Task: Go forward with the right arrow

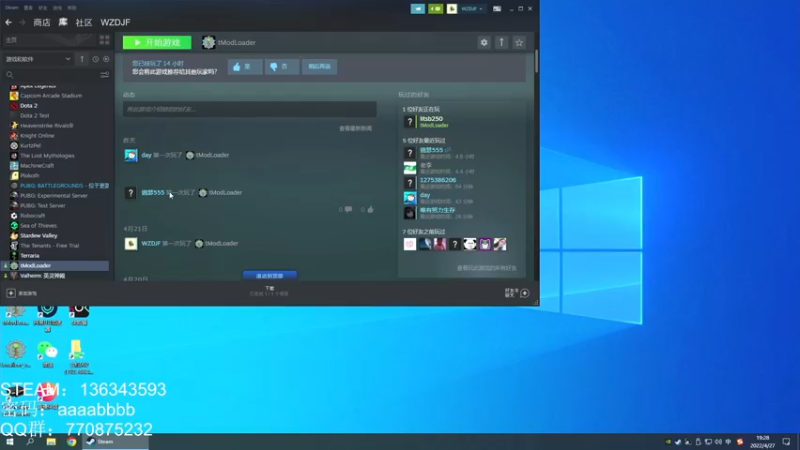Action: [x=22, y=22]
